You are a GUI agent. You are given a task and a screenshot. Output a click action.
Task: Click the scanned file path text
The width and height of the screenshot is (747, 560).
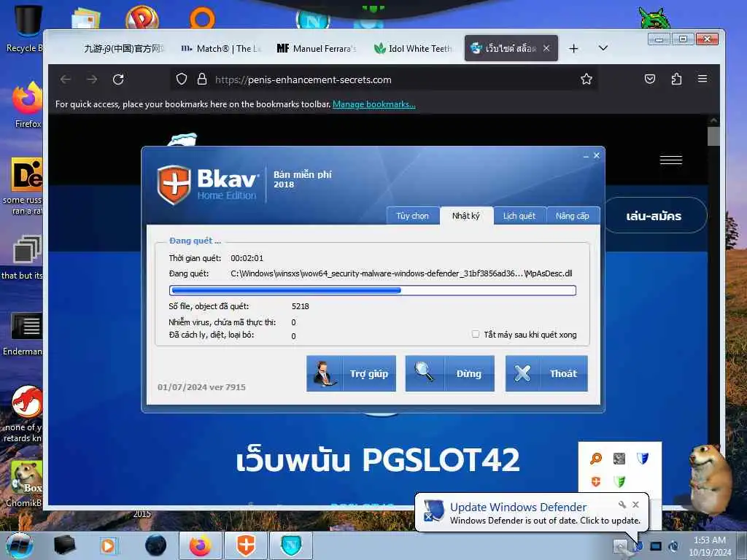[x=402, y=273]
